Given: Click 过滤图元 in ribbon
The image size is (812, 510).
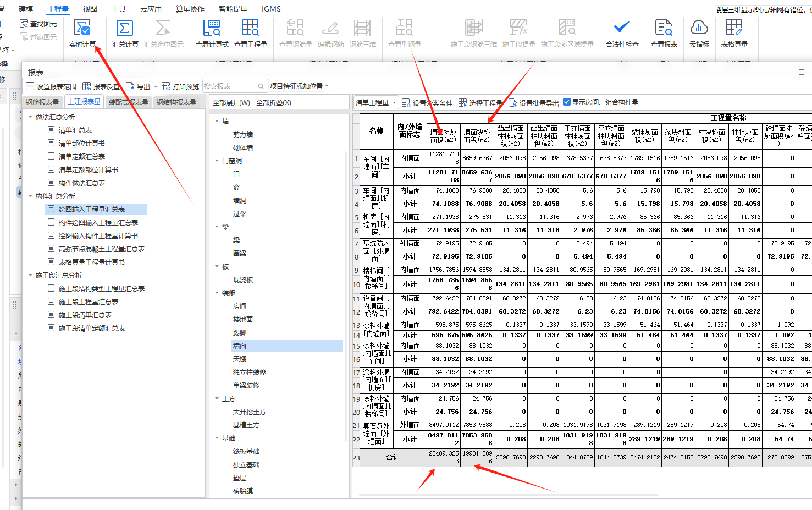Looking at the screenshot, I should (x=38, y=37).
